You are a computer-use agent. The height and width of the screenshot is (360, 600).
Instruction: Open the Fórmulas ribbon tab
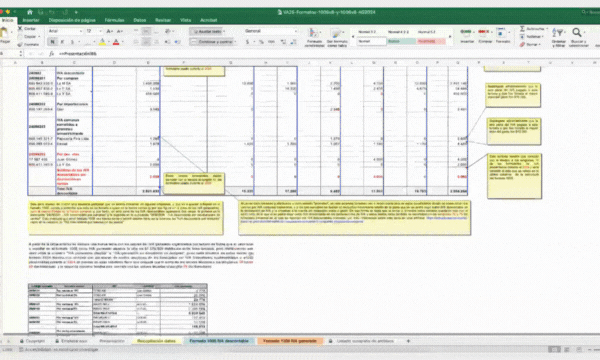[x=114, y=20]
